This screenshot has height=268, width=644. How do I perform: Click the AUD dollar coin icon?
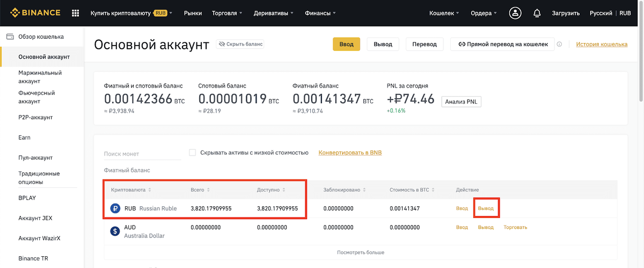click(x=115, y=231)
